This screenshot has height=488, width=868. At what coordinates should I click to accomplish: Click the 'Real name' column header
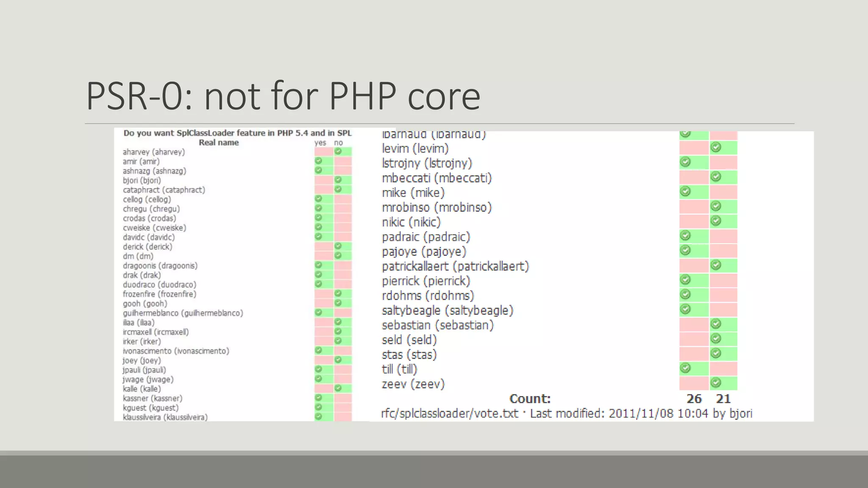219,143
